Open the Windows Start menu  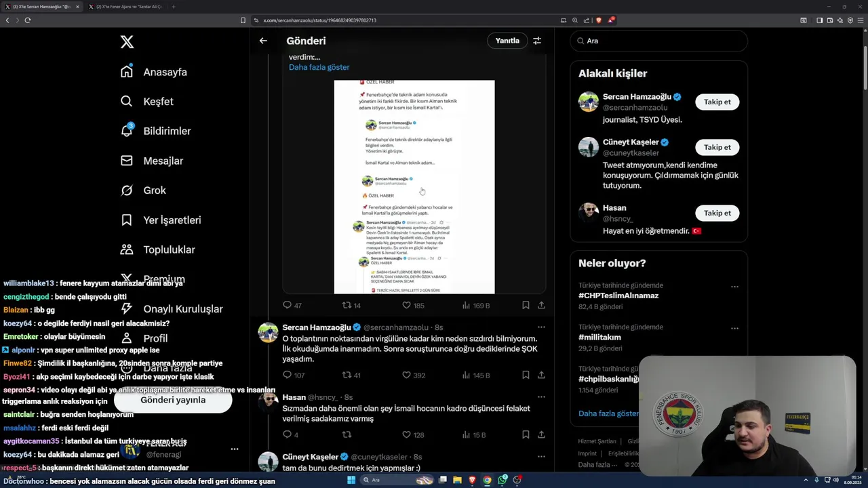pos(351,480)
